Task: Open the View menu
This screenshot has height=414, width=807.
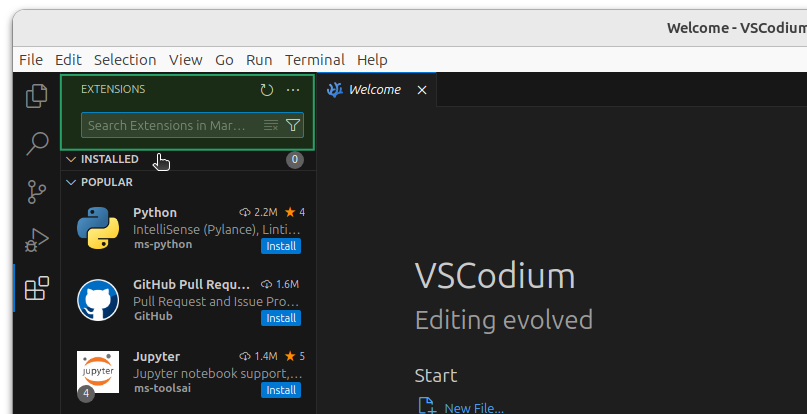Action: click(186, 60)
